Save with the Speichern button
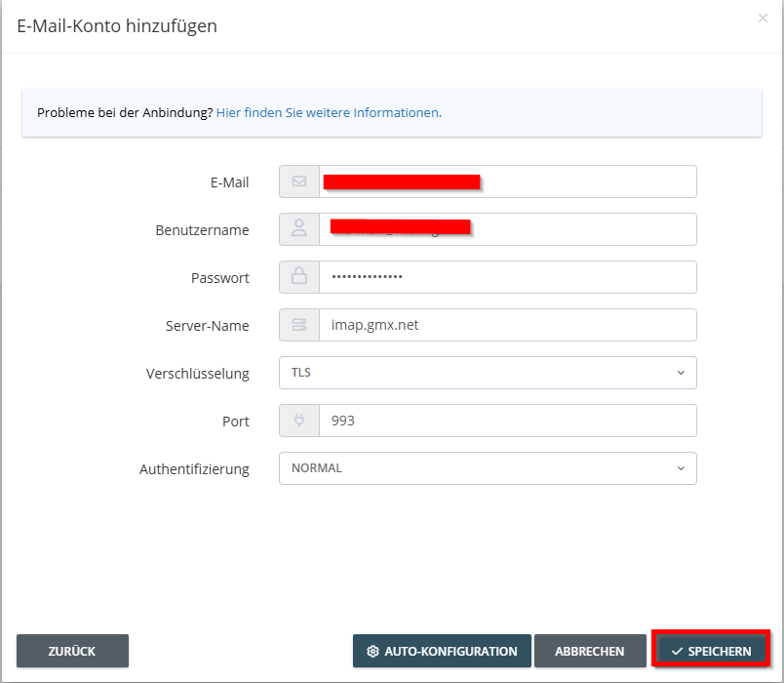784x683 pixels. coord(711,651)
